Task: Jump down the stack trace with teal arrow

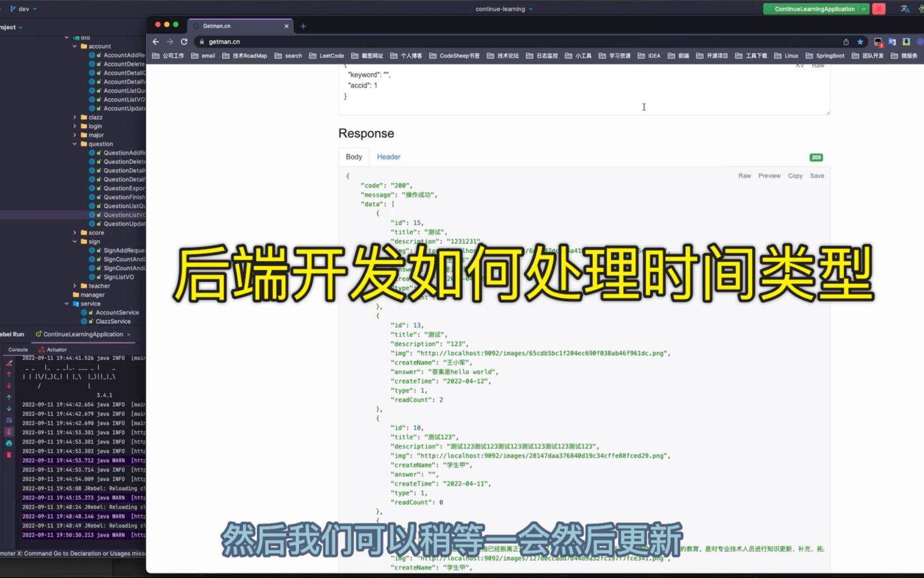Action: pos(9,409)
